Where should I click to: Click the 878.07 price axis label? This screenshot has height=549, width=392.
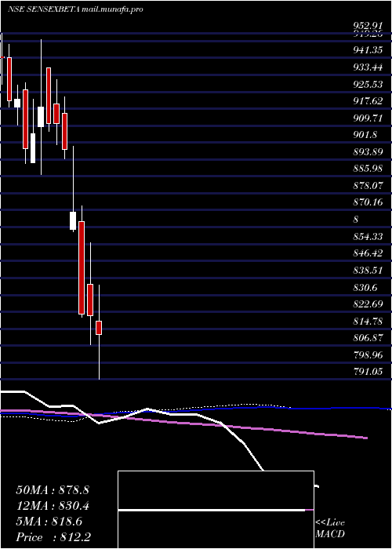coord(368,186)
